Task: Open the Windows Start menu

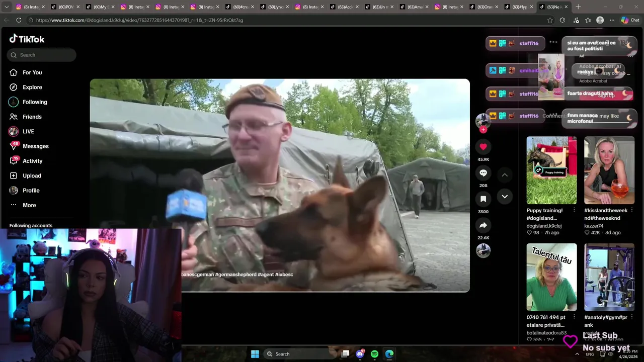Action: click(255, 354)
